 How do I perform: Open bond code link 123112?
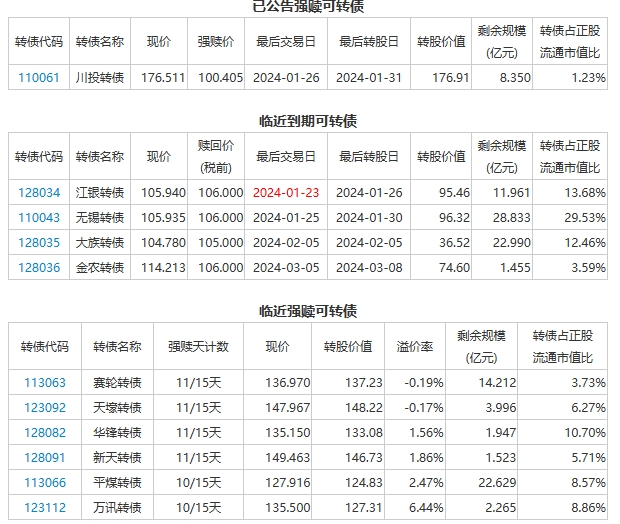coord(45,507)
